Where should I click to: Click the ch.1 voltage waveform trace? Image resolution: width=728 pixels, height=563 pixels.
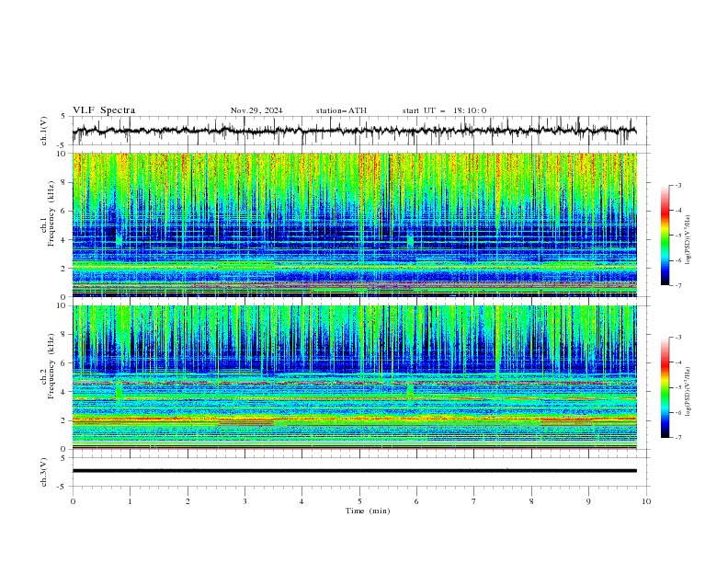click(354, 131)
